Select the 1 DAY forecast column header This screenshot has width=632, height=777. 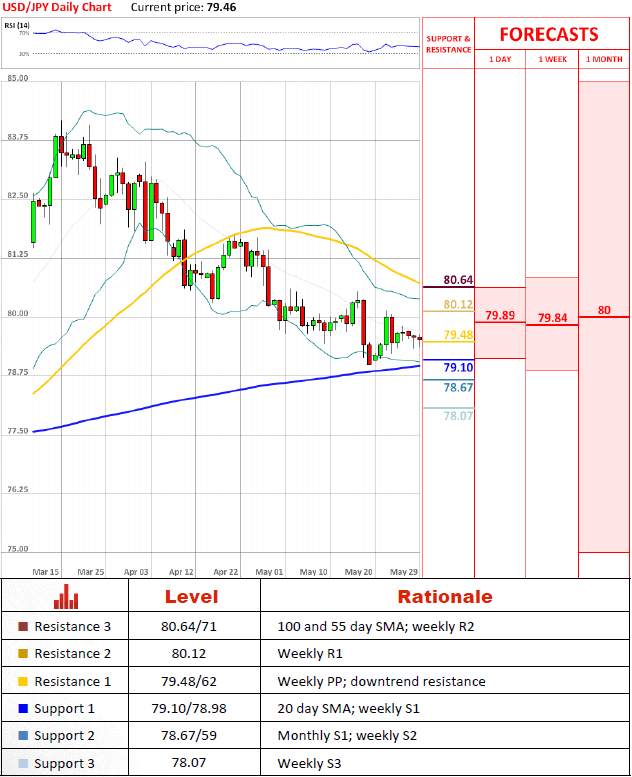(500, 59)
